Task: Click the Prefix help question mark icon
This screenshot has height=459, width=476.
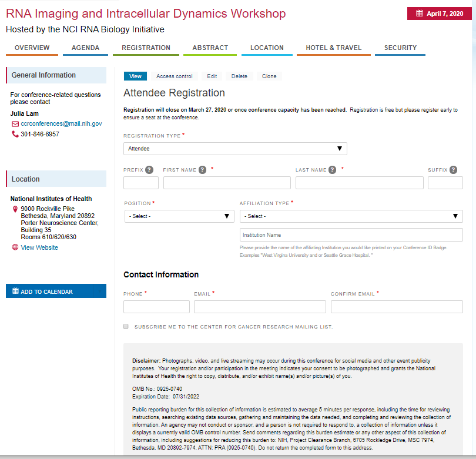Action: click(149, 170)
